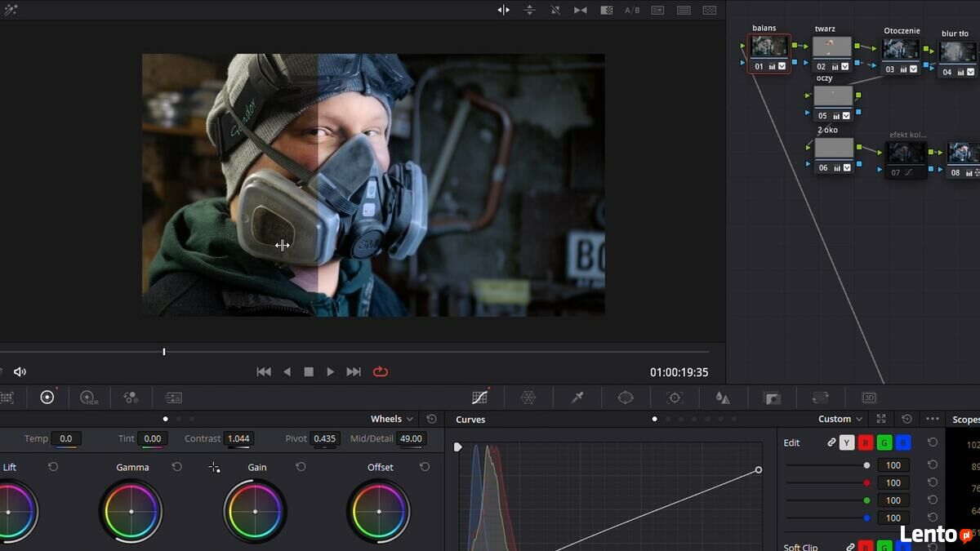Viewport: 980px width, 551px height.
Task: Select the Otoczenie node 03
Action: pos(901,56)
